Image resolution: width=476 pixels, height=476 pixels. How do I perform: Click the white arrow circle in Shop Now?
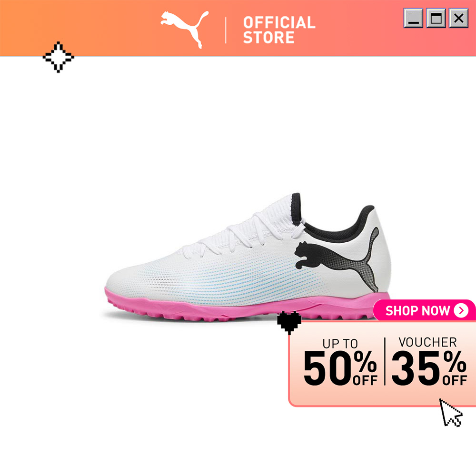pyautogui.click(x=461, y=310)
